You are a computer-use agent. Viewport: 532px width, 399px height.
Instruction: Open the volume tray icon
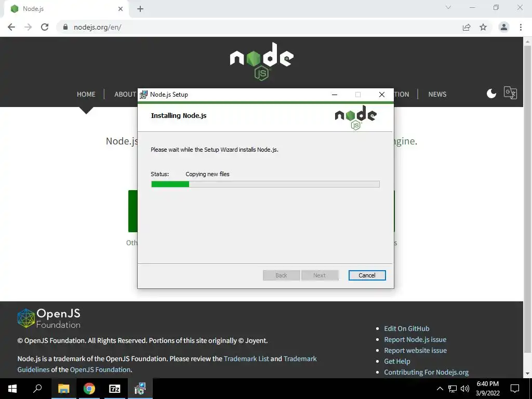pos(465,389)
